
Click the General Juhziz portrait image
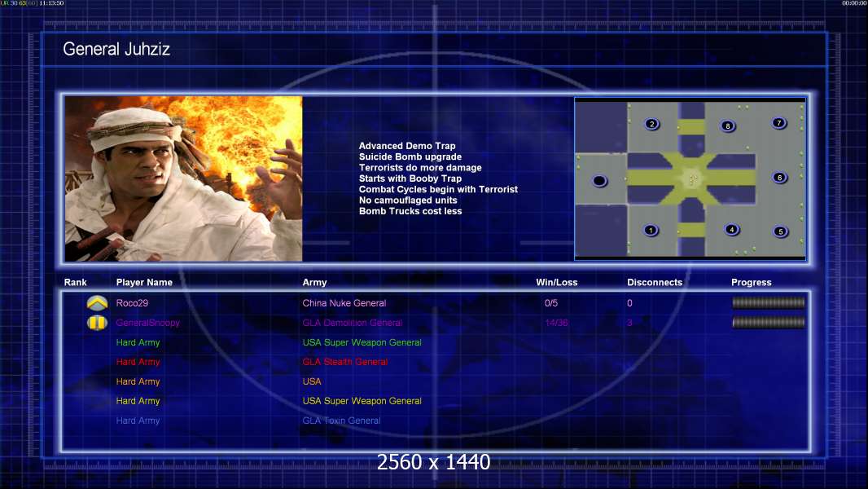tap(184, 178)
